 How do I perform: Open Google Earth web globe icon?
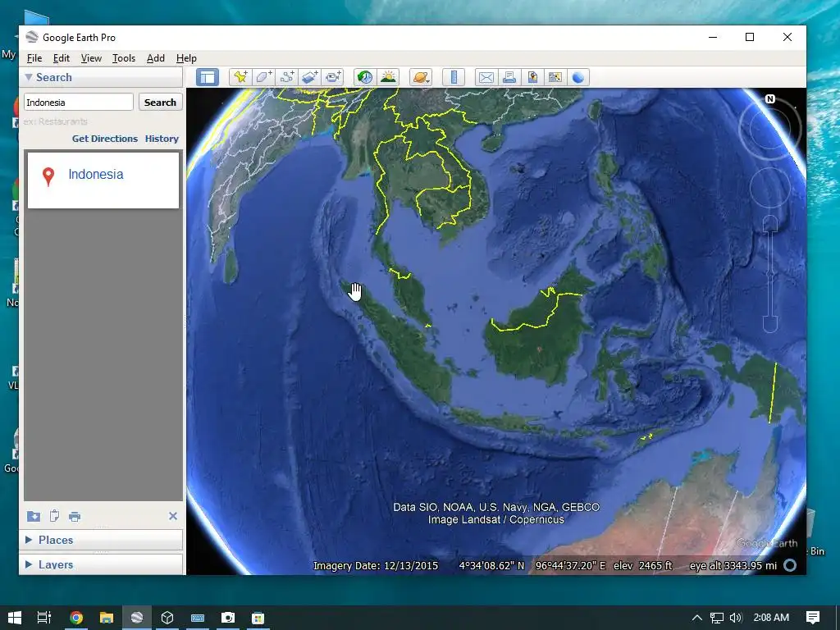(578, 77)
